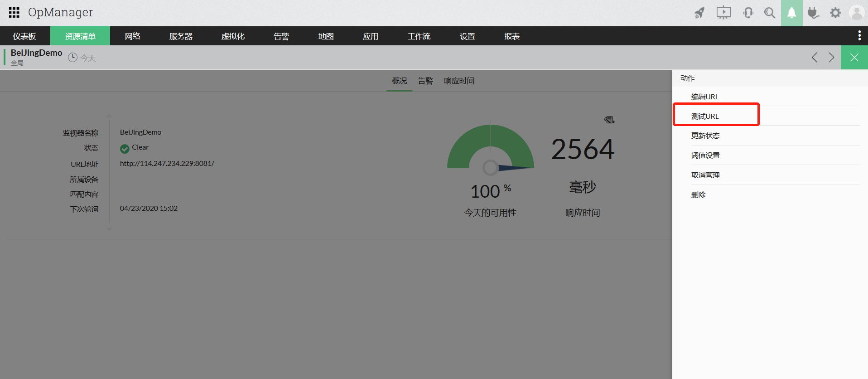Open the 设置 menu
868x379 pixels.
(467, 36)
